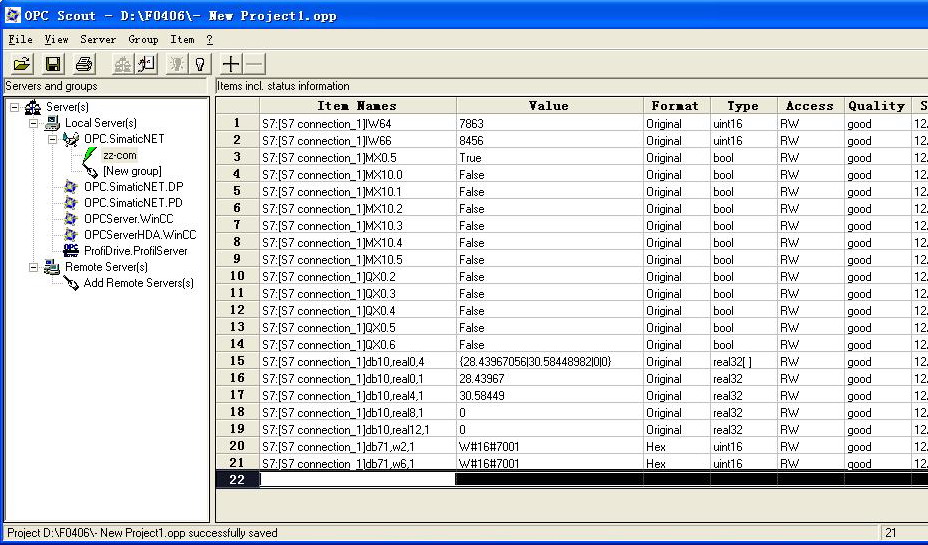Click the plus add item button

tap(231, 64)
